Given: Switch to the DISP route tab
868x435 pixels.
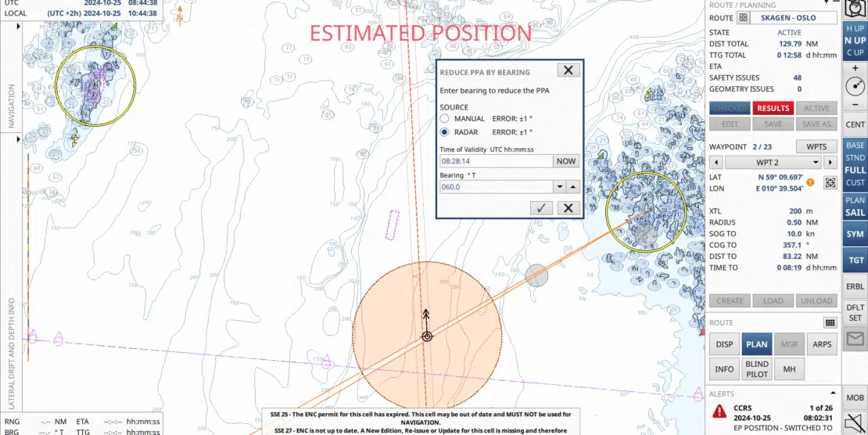Looking at the screenshot, I should pos(724,344).
